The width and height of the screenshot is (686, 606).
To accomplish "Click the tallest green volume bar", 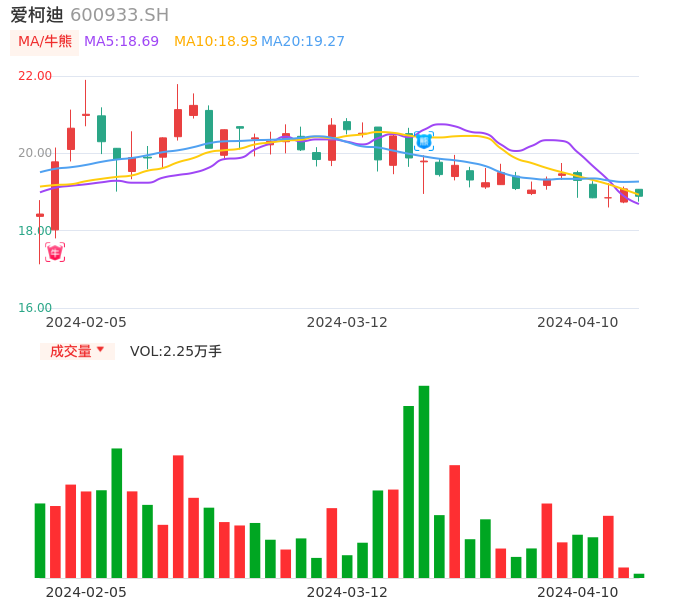I will (x=424, y=480).
